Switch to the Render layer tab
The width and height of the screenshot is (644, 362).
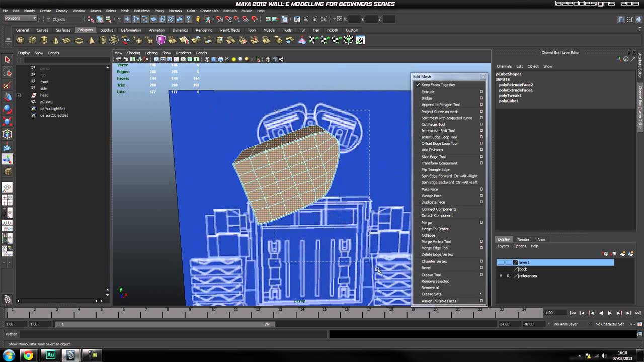[523, 240]
